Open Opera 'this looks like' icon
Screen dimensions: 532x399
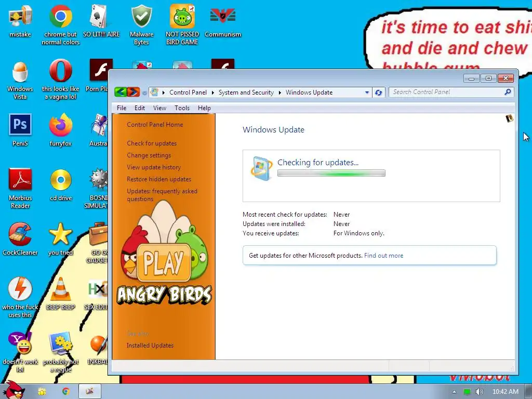[x=60, y=79]
